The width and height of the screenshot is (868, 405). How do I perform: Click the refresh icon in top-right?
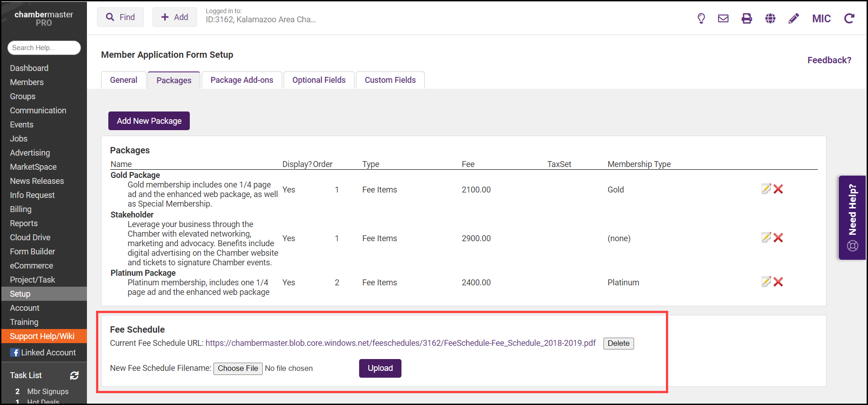[849, 18]
